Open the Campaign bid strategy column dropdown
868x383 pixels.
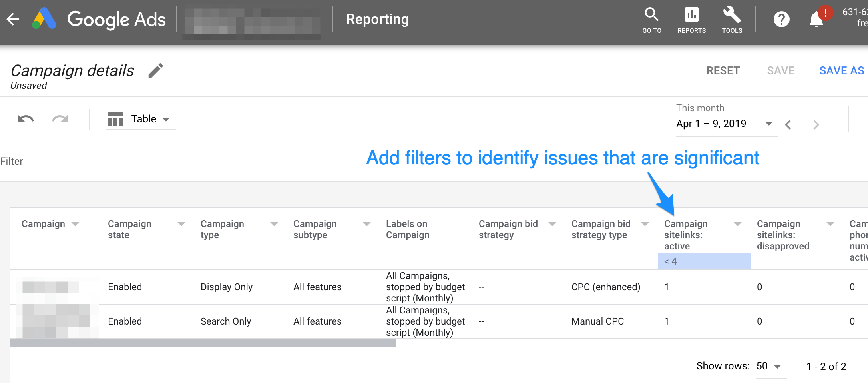(x=552, y=224)
